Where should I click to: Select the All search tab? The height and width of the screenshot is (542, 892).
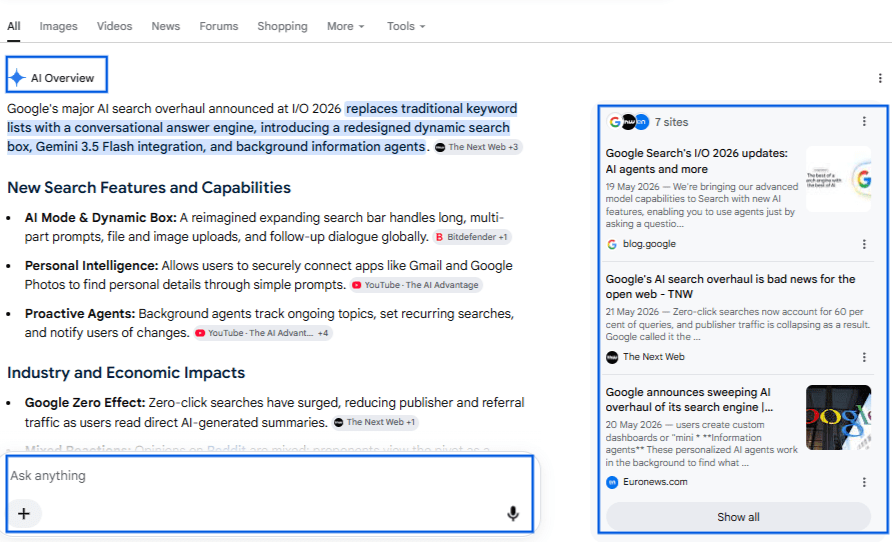click(x=14, y=26)
